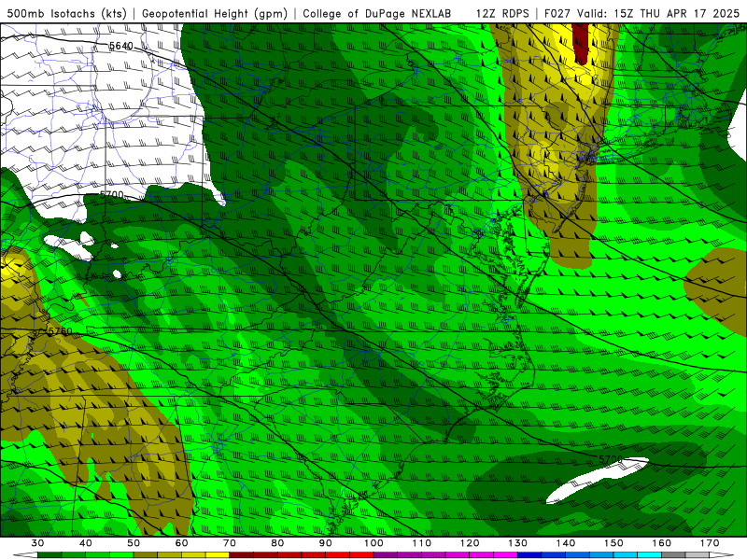
Task: Click the 5700 label below the white no-wind region
Action: (x=112, y=195)
